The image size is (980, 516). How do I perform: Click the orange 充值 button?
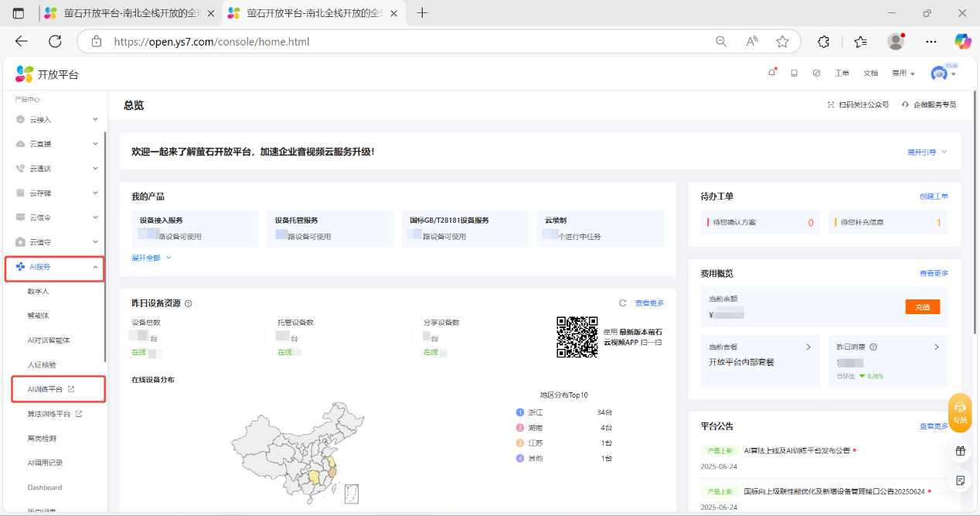click(x=922, y=307)
